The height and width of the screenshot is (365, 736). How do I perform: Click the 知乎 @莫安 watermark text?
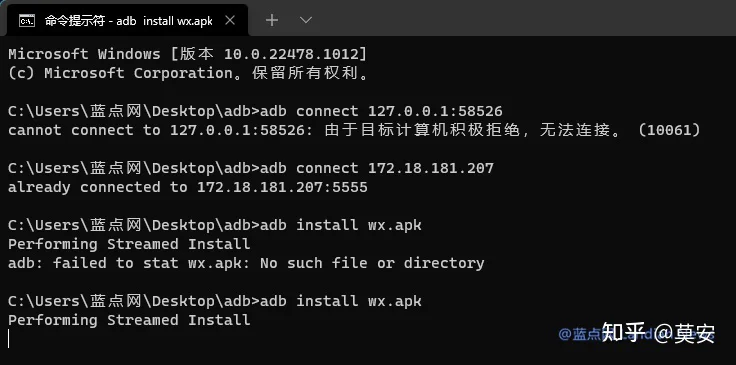[658, 333]
